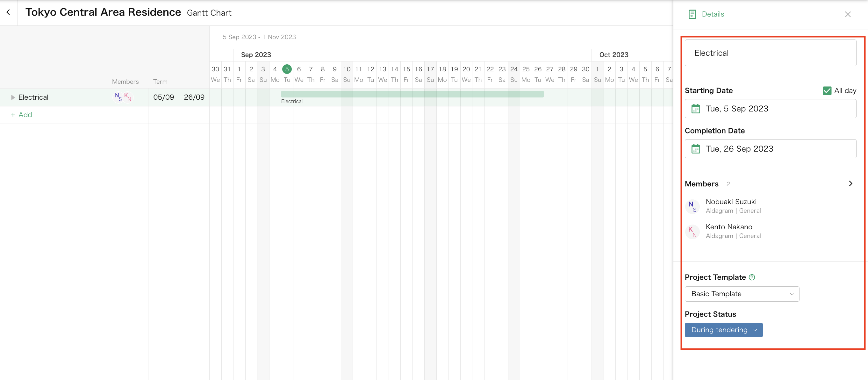Close the Details side panel
This screenshot has height=380, width=868.
click(x=848, y=14)
